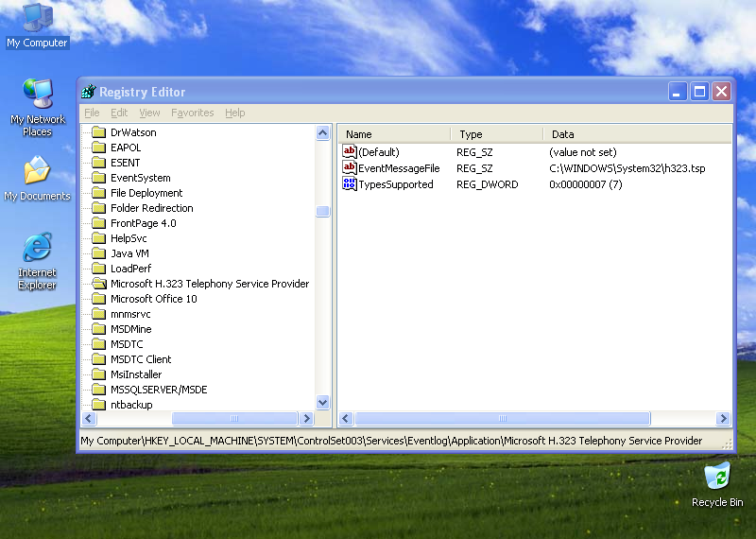
Task: Click the Type column header
Action: click(x=497, y=134)
